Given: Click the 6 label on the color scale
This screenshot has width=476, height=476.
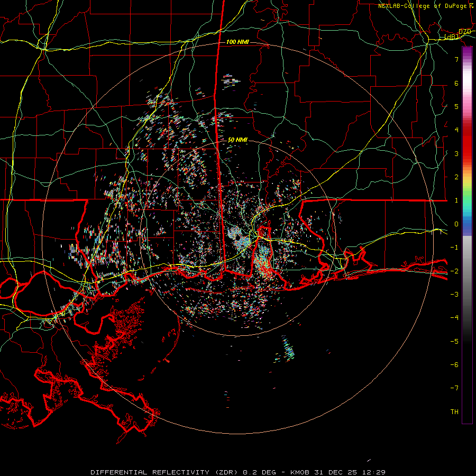Looking at the screenshot, I should coord(456,83).
